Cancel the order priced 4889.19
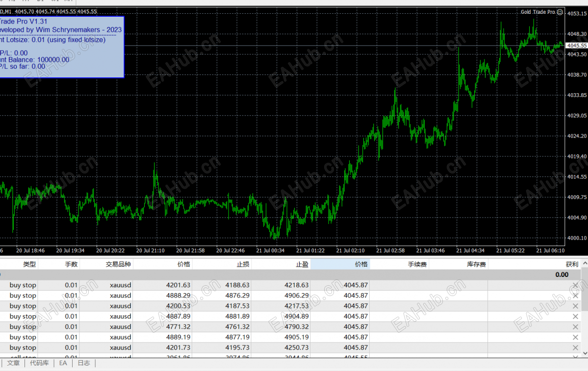This screenshot has height=371, width=588. [x=576, y=337]
